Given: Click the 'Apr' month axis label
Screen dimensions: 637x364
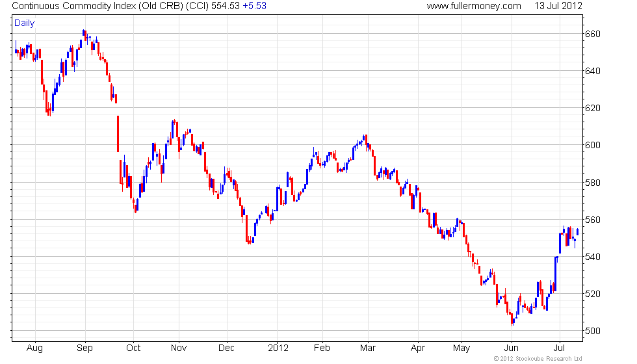Looking at the screenshot, I should 417,348.
